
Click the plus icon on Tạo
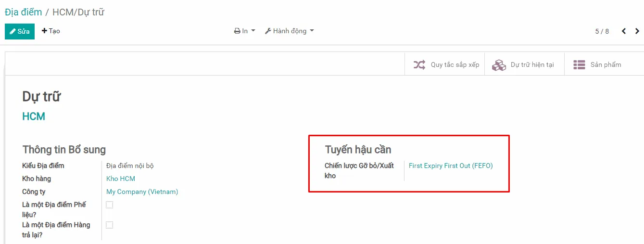click(x=45, y=31)
